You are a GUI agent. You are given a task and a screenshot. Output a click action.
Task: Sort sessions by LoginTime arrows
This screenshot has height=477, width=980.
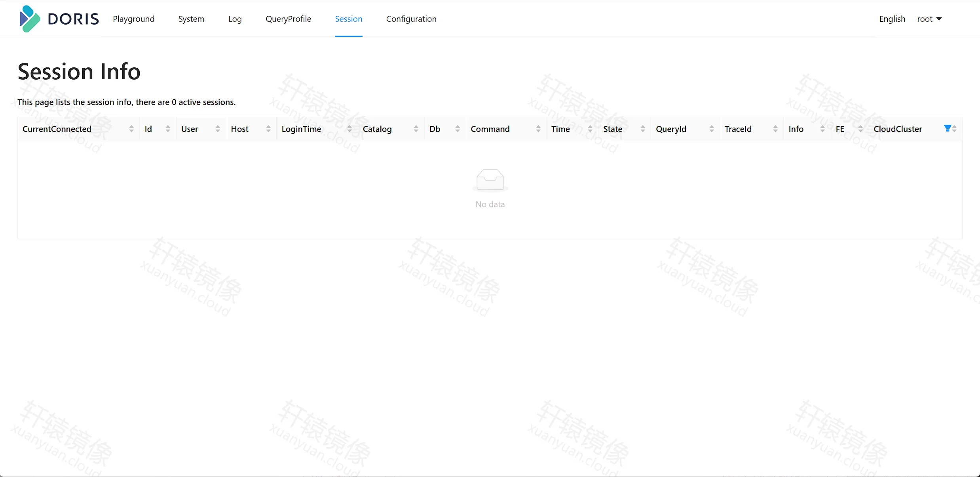[349, 129]
